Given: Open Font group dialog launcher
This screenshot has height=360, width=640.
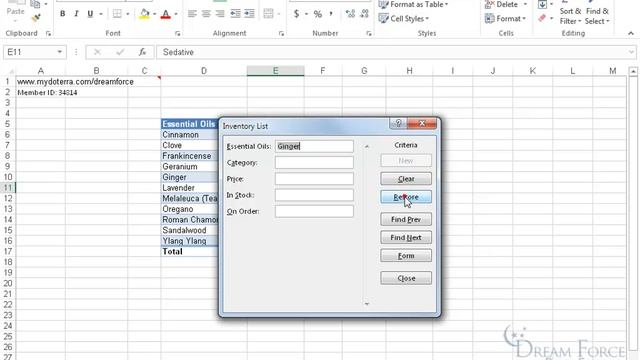Looking at the screenshot, I should (178, 33).
